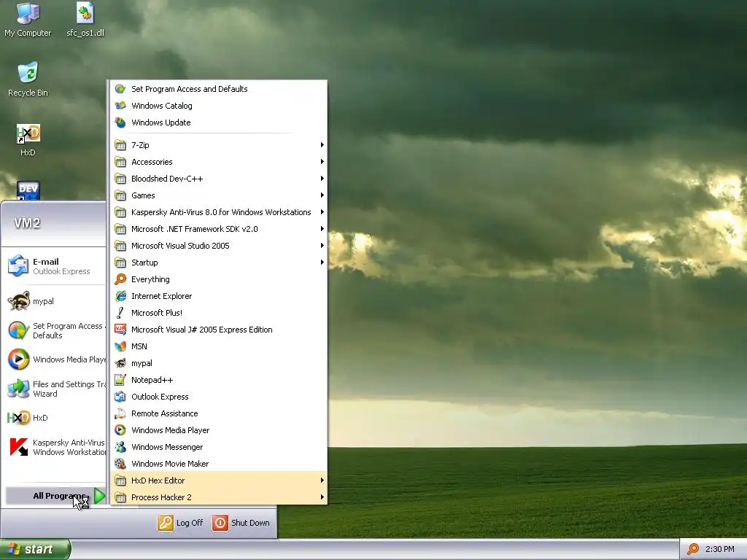Click E-mail Outlook Express pinned icon
747x560 pixels.
[18, 265]
